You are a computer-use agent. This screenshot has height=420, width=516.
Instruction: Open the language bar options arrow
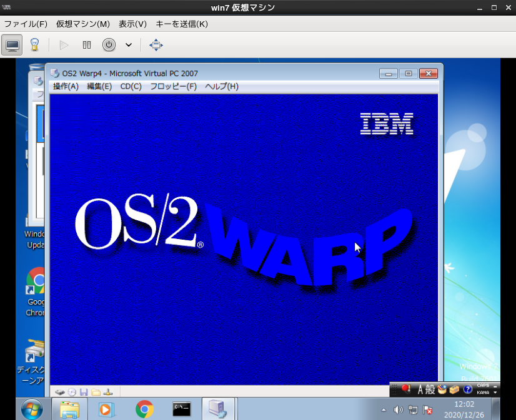[x=495, y=393]
